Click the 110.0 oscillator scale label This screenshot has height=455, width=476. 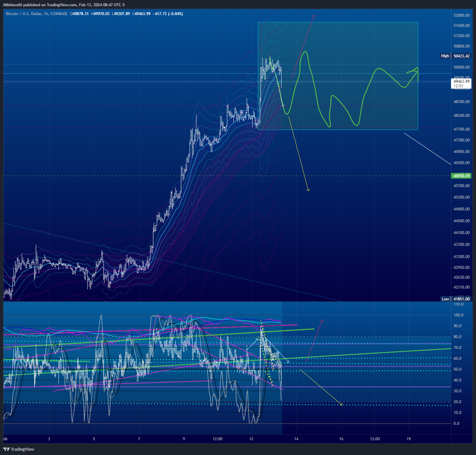[x=459, y=304]
